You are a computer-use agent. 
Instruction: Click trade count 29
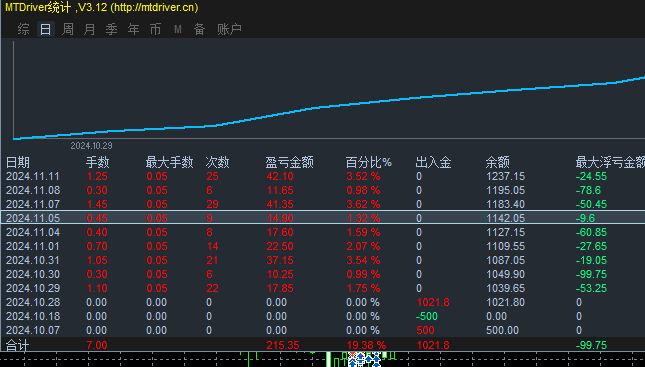point(212,204)
